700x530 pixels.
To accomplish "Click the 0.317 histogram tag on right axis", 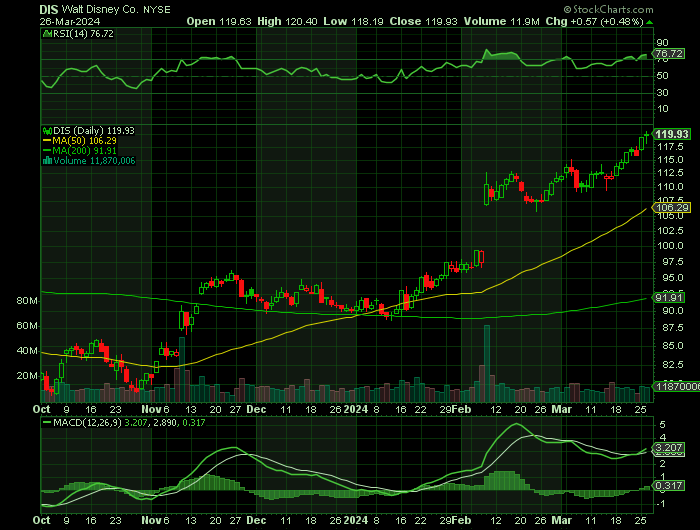I will (x=668, y=485).
